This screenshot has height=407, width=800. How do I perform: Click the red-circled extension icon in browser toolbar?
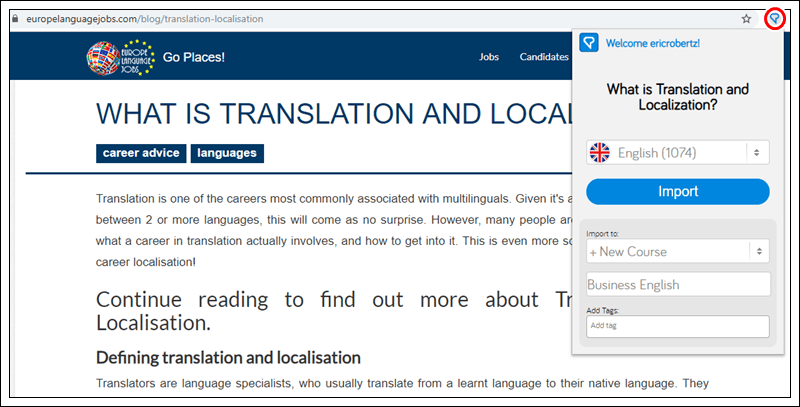point(773,18)
